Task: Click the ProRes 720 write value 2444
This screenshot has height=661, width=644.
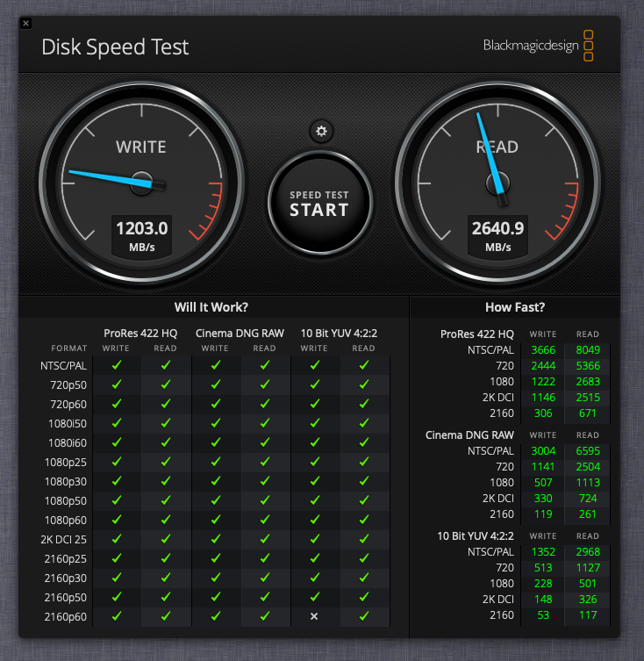Action: click(543, 366)
